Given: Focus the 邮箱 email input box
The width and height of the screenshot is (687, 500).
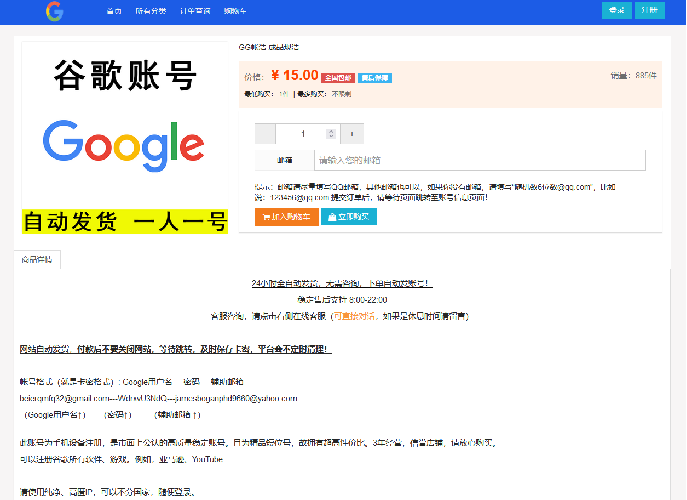Looking at the screenshot, I should [x=480, y=160].
